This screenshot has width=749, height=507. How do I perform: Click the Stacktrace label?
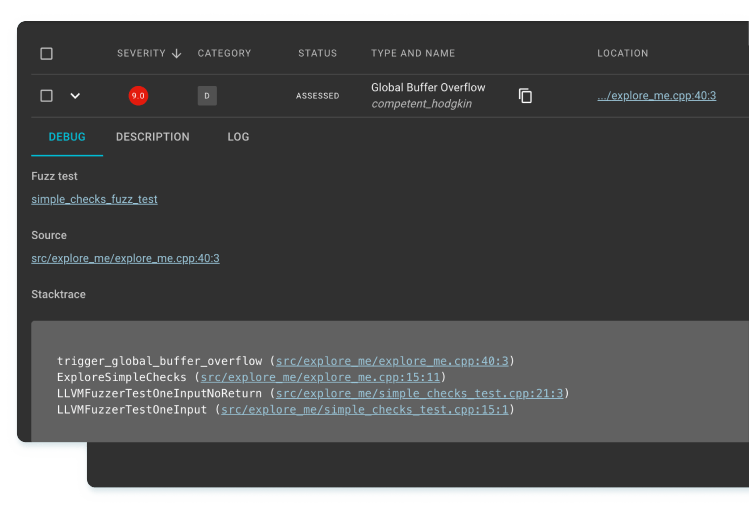tap(58, 294)
